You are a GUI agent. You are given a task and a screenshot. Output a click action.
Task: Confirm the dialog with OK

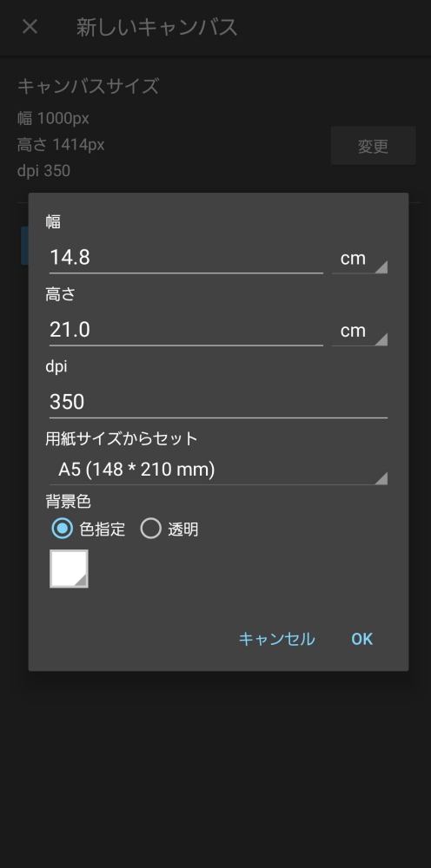pyautogui.click(x=362, y=640)
